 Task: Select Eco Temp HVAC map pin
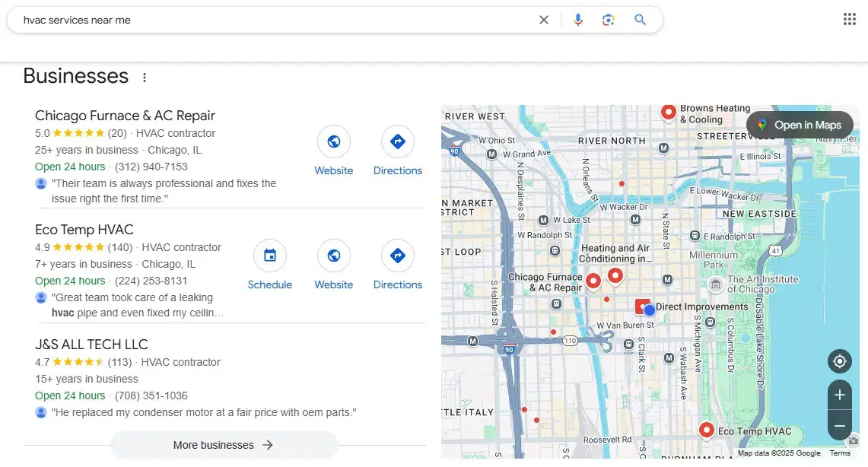point(707,430)
